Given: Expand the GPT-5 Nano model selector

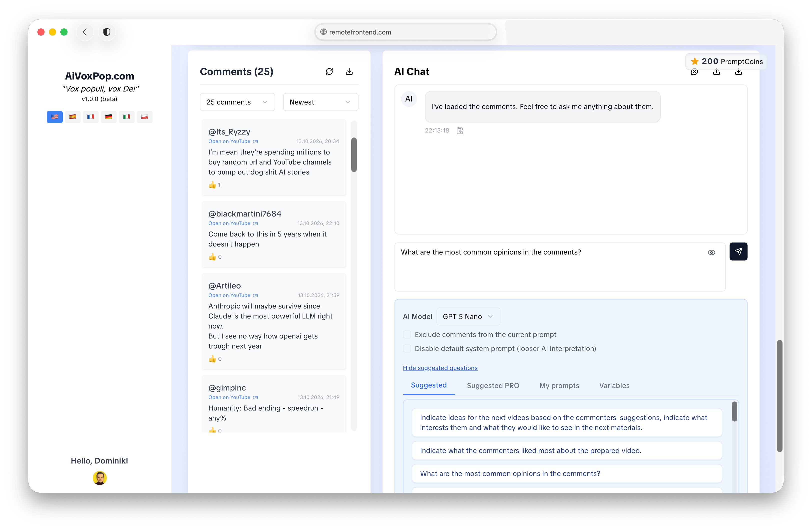Looking at the screenshot, I should [x=468, y=316].
